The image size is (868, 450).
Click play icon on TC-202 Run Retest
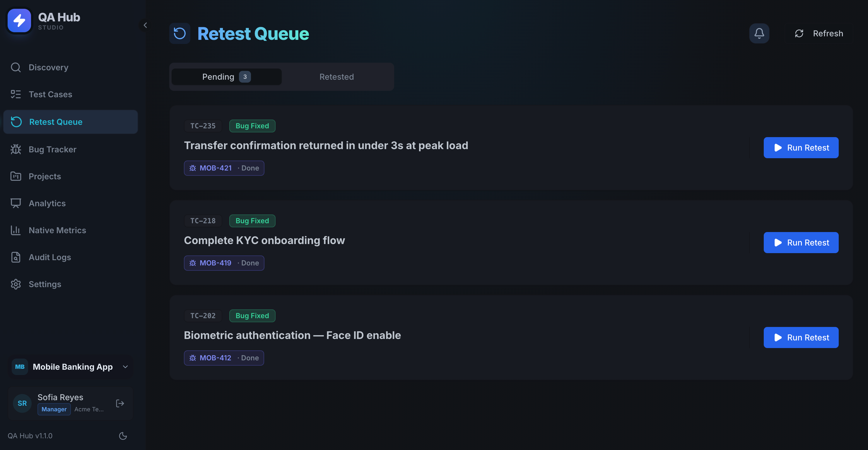pos(778,337)
